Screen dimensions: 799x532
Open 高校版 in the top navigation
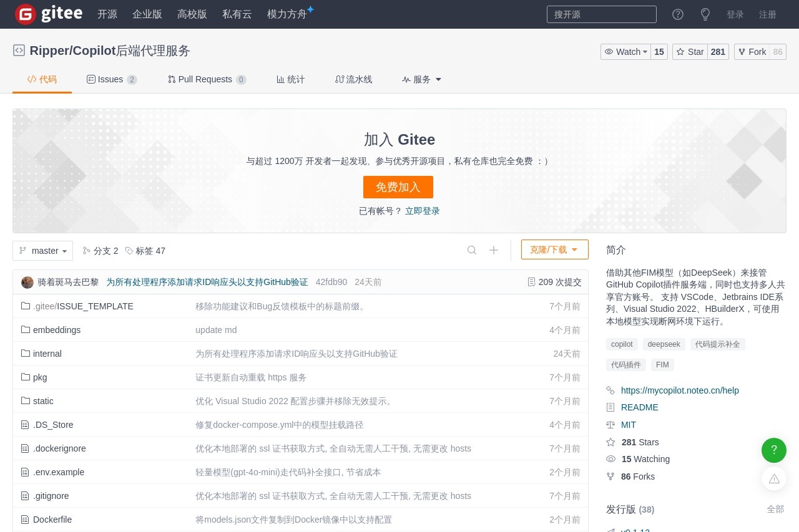tap(192, 14)
